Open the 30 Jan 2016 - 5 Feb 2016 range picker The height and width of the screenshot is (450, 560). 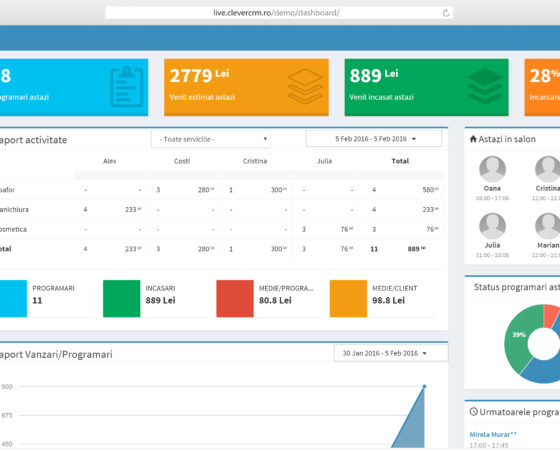click(x=391, y=353)
